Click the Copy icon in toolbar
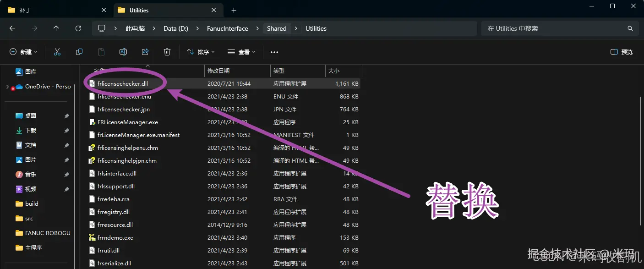Screen dimensions: 644x269 (x=79, y=52)
